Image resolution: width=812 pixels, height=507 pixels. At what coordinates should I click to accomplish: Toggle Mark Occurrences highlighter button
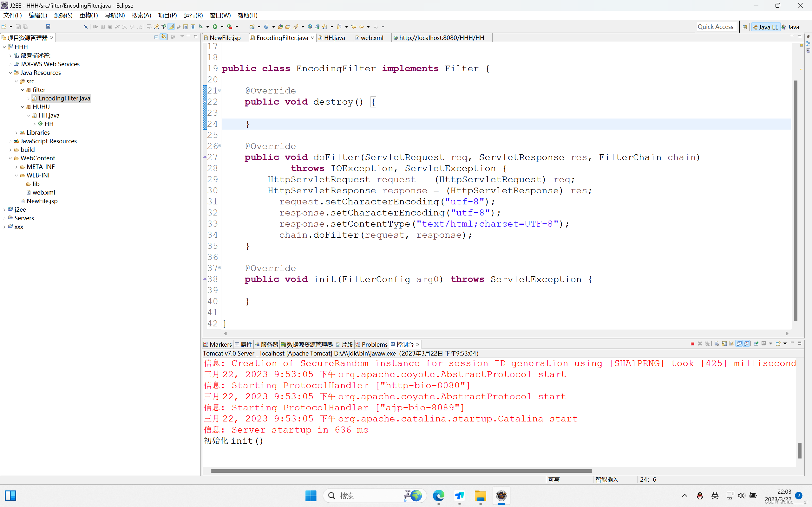(x=172, y=27)
